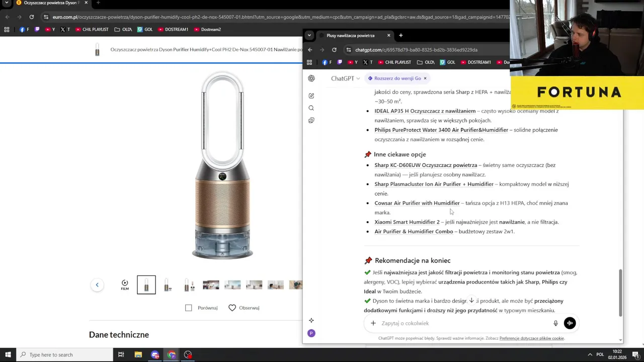Image resolution: width=644 pixels, height=362 pixels.
Task: Start ChatGPT voice mode button
Action: (x=570, y=323)
